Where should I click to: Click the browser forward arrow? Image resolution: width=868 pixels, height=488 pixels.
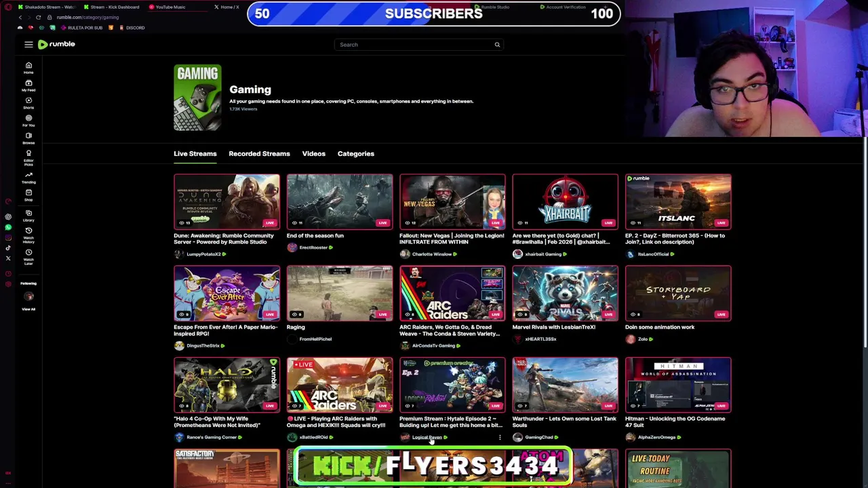click(x=28, y=17)
